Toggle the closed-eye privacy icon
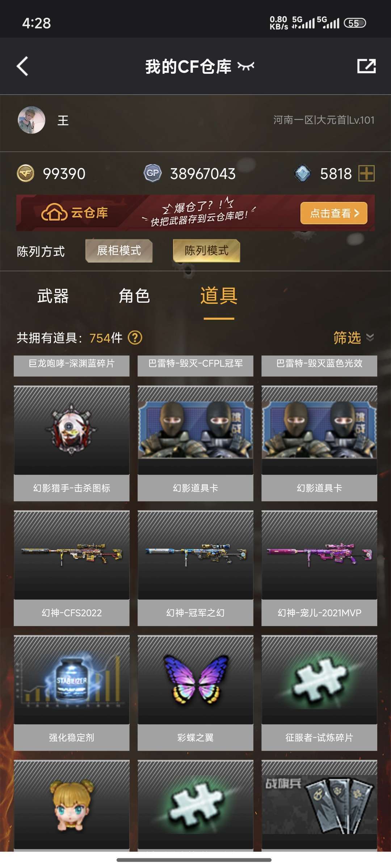 [x=246, y=66]
